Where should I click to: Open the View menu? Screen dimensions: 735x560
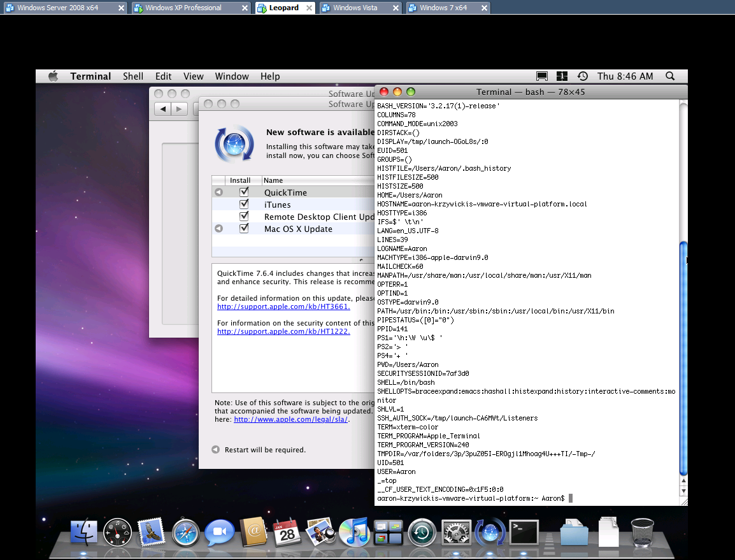[x=193, y=76]
